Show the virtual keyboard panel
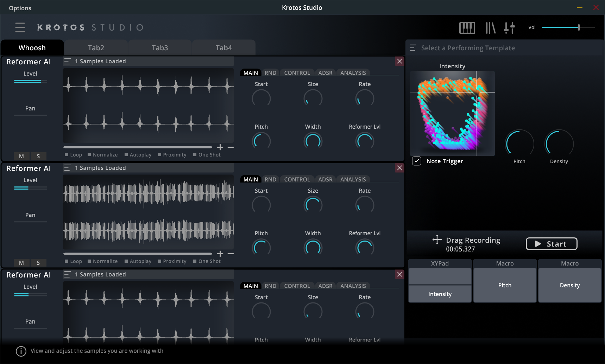 coord(467,27)
